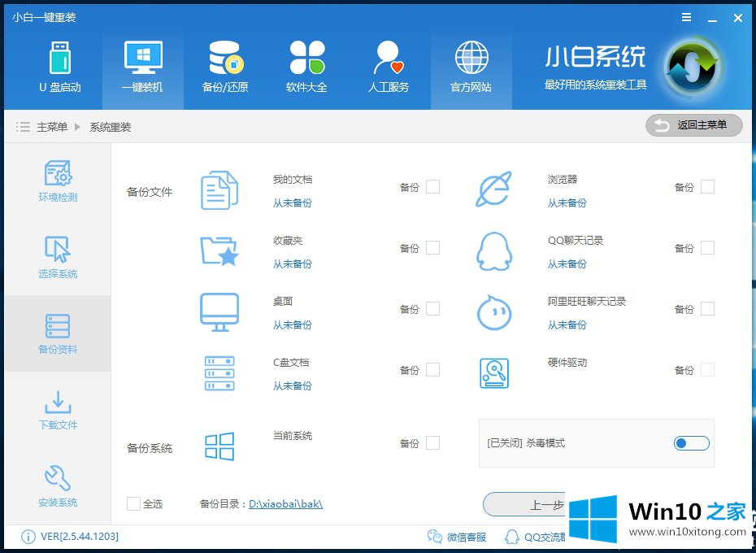Click 从未备份 under 阿里旺旺聊天记录
Viewport: 756px width, 553px height.
(567, 325)
